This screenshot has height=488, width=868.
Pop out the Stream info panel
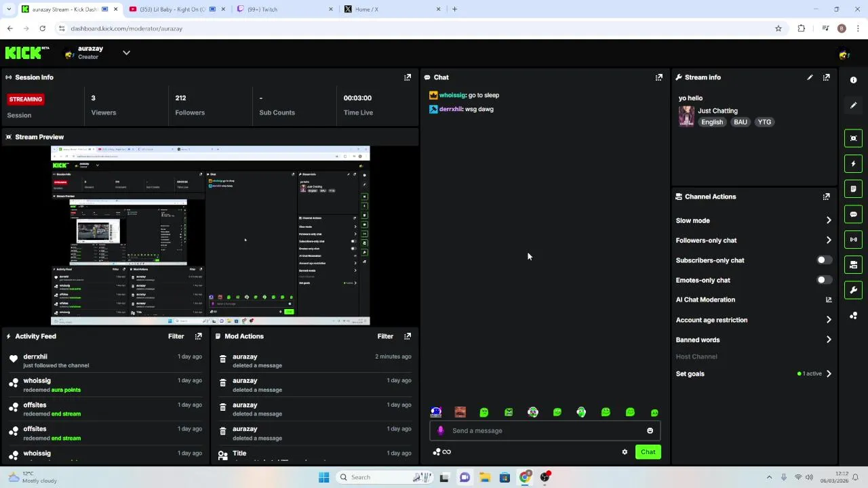(x=826, y=77)
